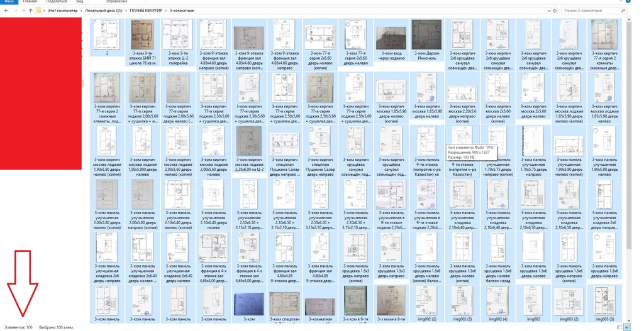Go to Этот компьютер in address path
644x331 pixels.
click(x=63, y=11)
